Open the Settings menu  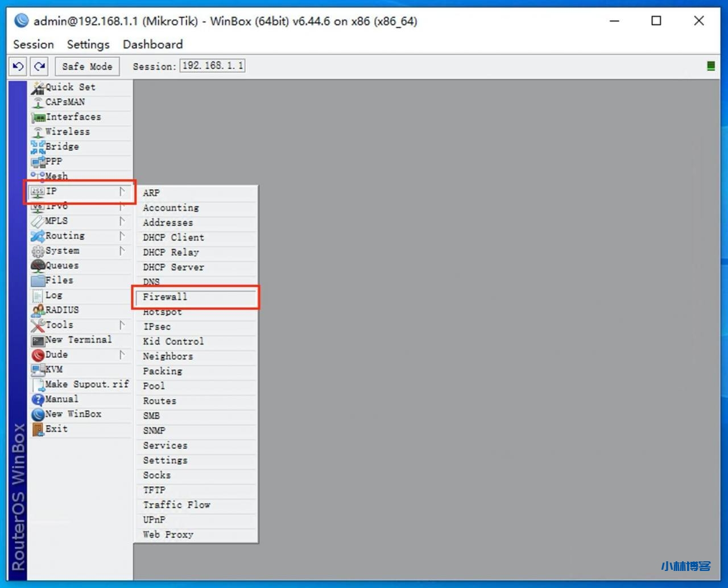pos(88,44)
